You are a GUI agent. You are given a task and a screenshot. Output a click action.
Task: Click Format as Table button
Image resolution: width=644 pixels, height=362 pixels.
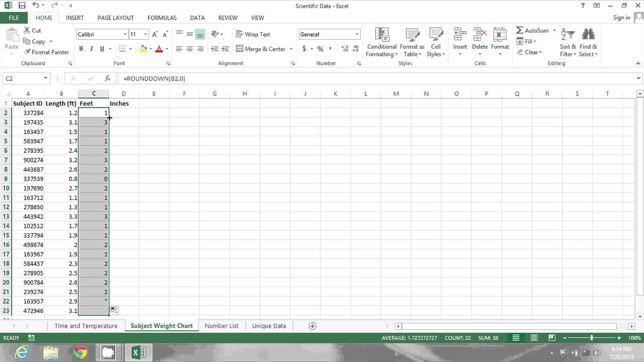412,43
